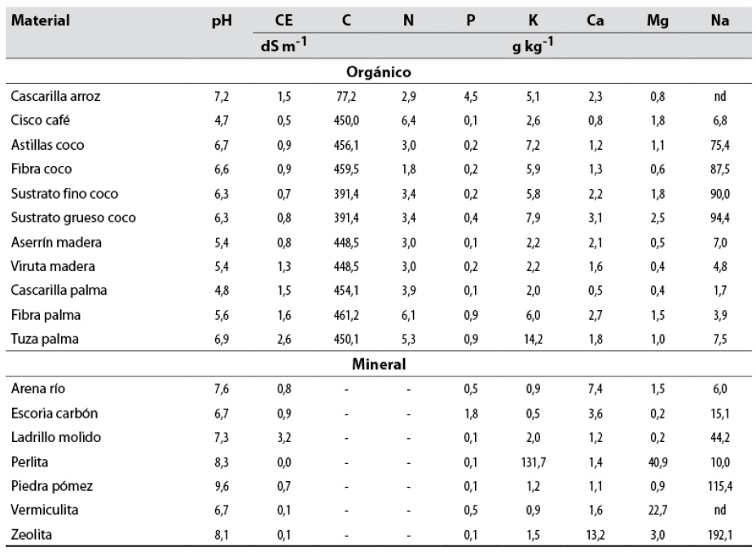Click the Cisco café row label
756x552 pixels.
coord(42,120)
